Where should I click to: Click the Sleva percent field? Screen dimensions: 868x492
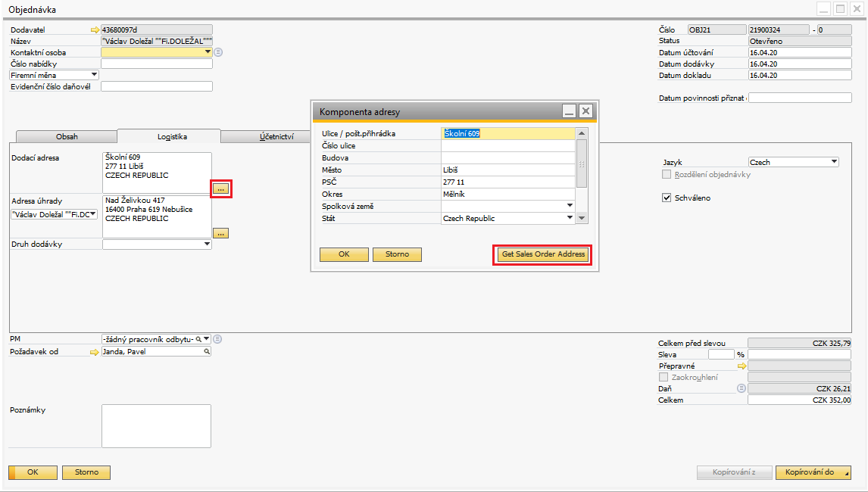[721, 354]
